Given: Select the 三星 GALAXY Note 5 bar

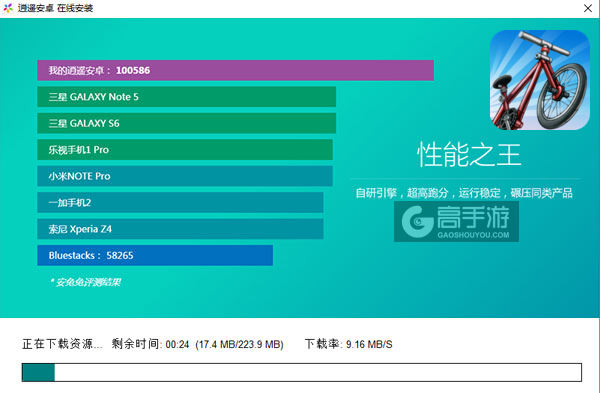Looking at the screenshot, I should click(186, 97).
